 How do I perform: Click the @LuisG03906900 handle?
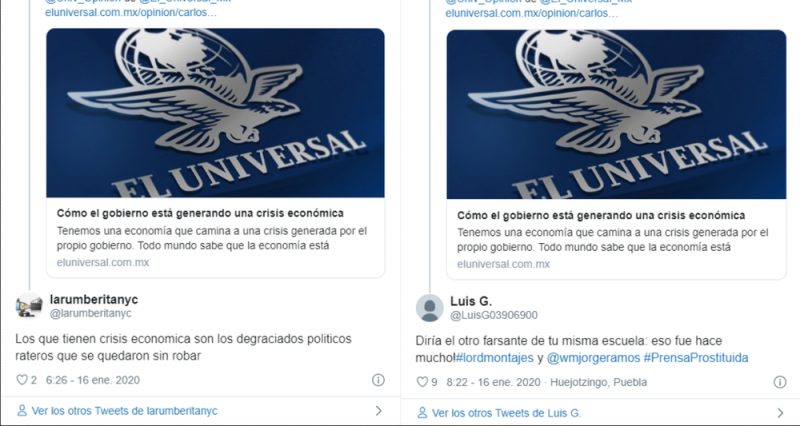pyautogui.click(x=494, y=316)
